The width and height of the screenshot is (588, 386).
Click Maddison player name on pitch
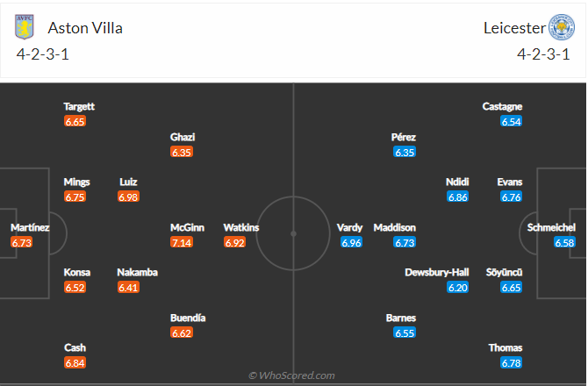(394, 227)
